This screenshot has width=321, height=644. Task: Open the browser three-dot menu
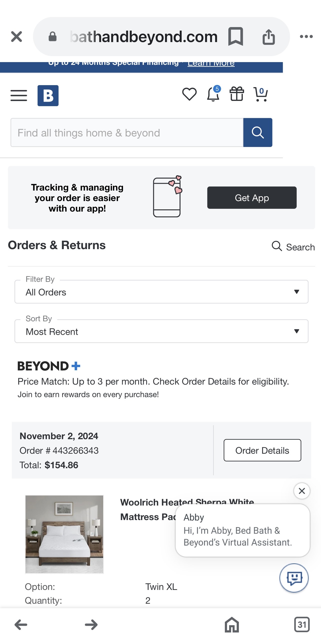click(x=306, y=37)
